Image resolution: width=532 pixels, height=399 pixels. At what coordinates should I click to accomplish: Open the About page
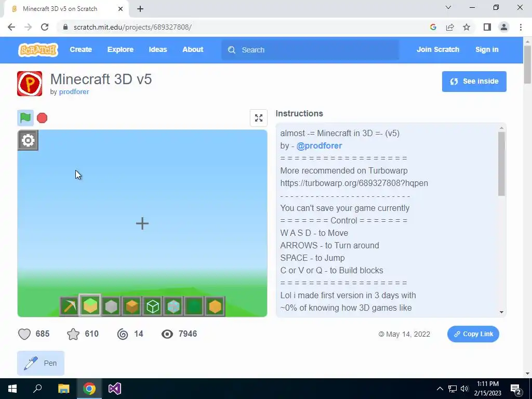tap(193, 49)
